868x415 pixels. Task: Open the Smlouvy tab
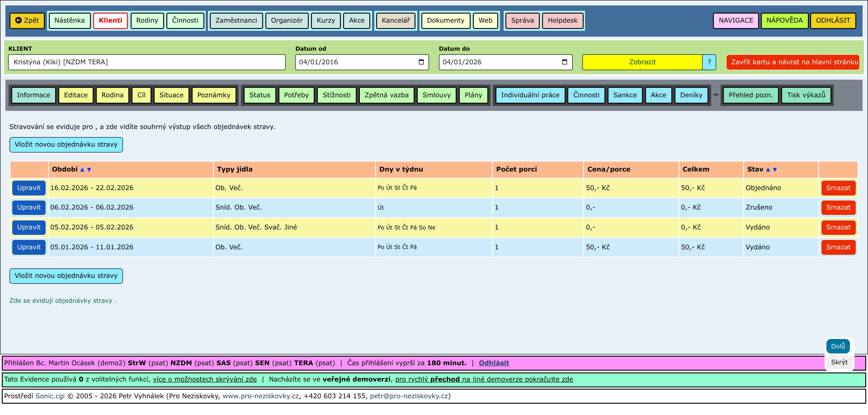(437, 95)
